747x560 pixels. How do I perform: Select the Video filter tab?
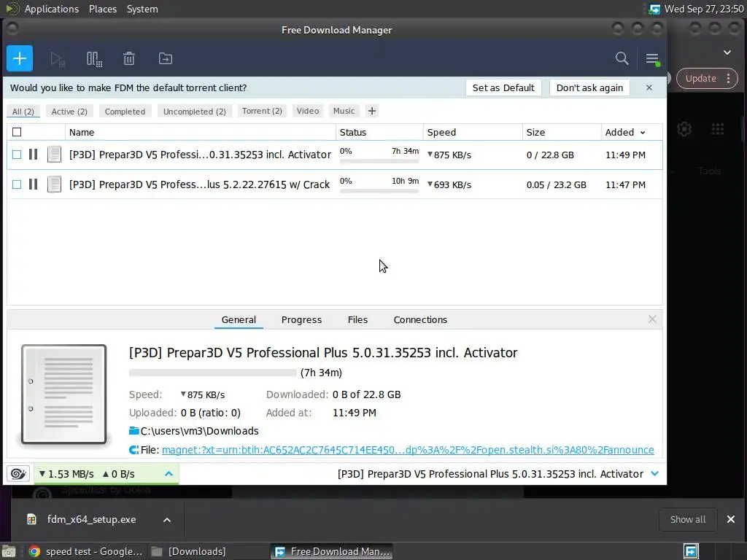click(x=308, y=111)
